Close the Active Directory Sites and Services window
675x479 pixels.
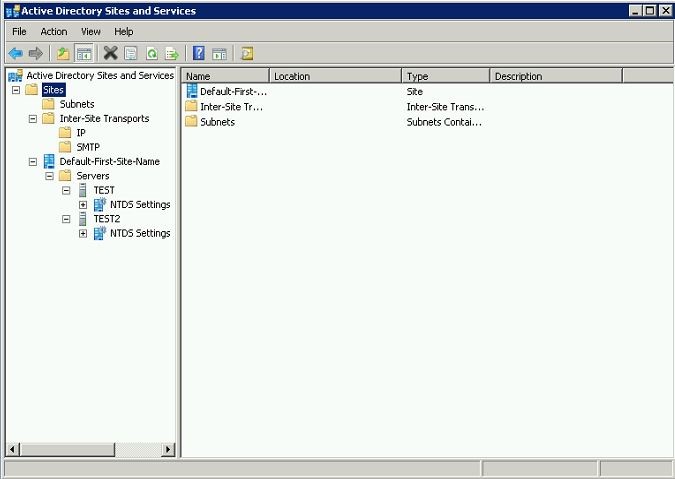tap(665, 11)
